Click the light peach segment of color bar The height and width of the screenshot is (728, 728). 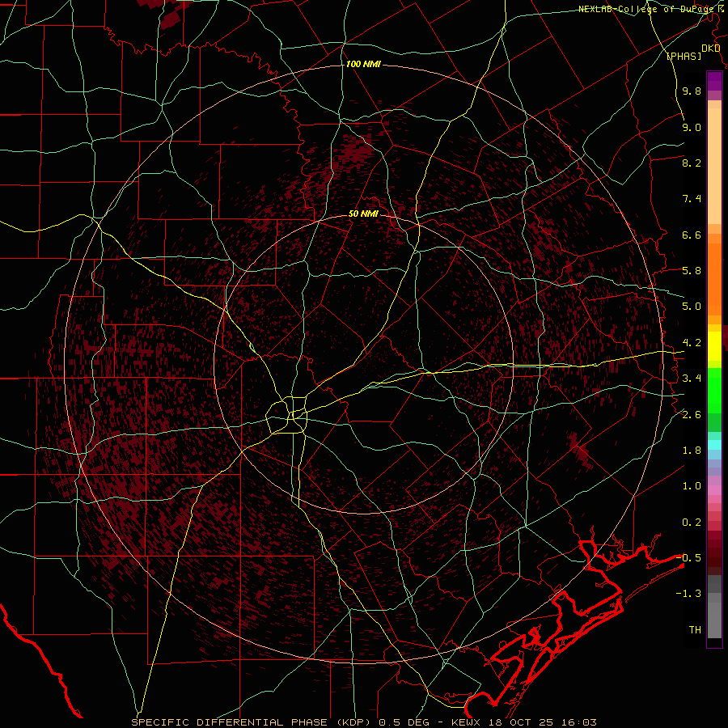(714, 167)
